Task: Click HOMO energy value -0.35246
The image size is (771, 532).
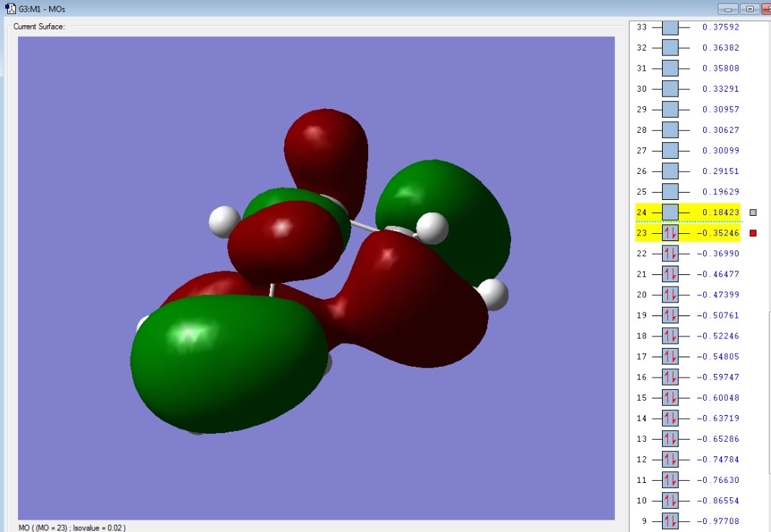Action: (x=718, y=233)
